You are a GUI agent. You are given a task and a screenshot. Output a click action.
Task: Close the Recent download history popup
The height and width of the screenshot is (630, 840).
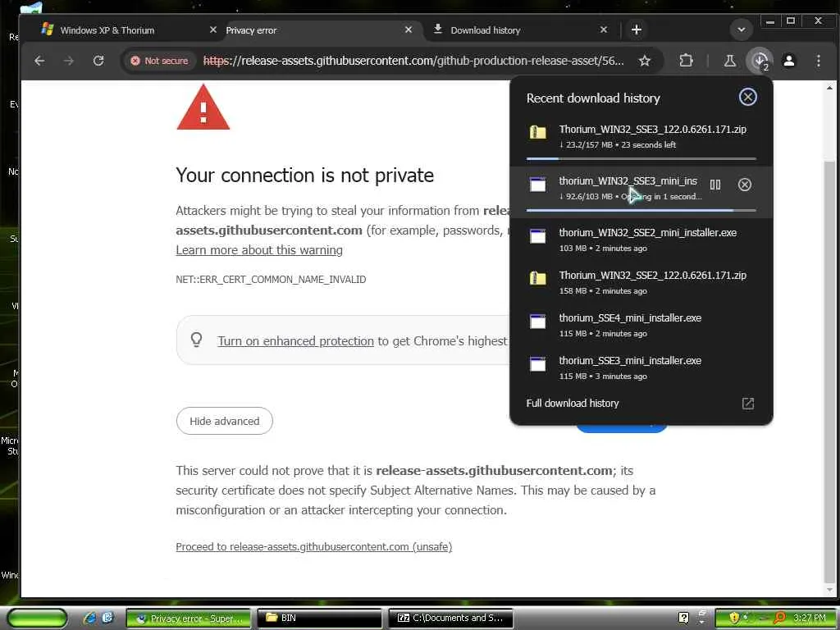[x=748, y=97]
